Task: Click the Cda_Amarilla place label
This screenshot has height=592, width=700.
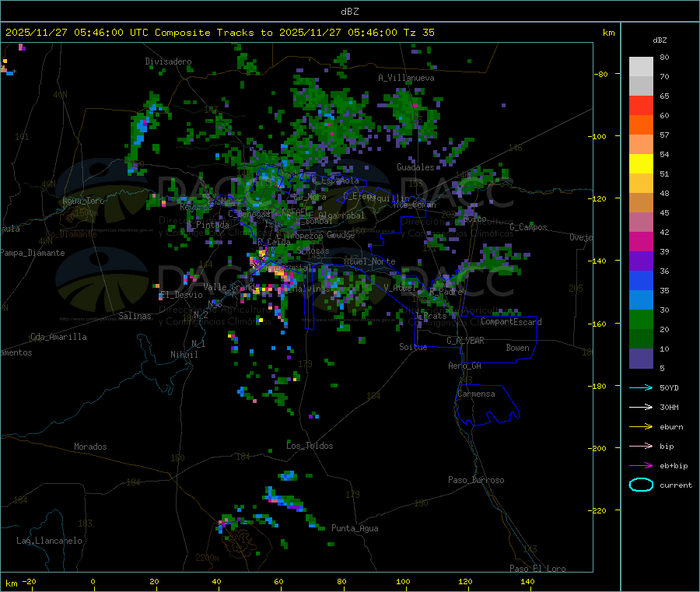Action: coord(59,337)
